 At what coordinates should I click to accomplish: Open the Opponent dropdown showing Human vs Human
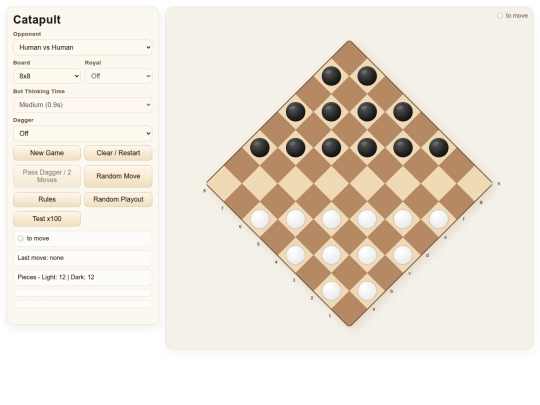[83, 48]
